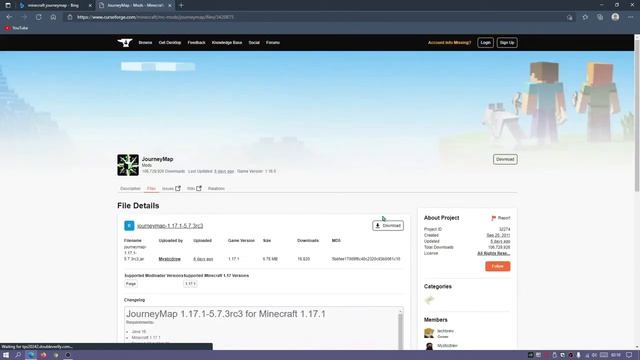Image resolution: width=640 pixels, height=360 pixels.
Task: Click the site lock icon in address bar
Action: tap(70, 17)
